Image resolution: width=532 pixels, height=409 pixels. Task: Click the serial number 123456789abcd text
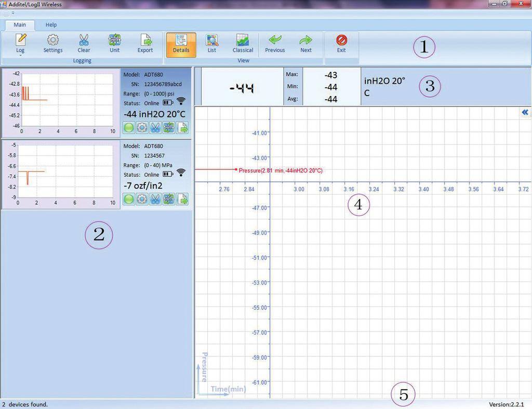(x=163, y=84)
